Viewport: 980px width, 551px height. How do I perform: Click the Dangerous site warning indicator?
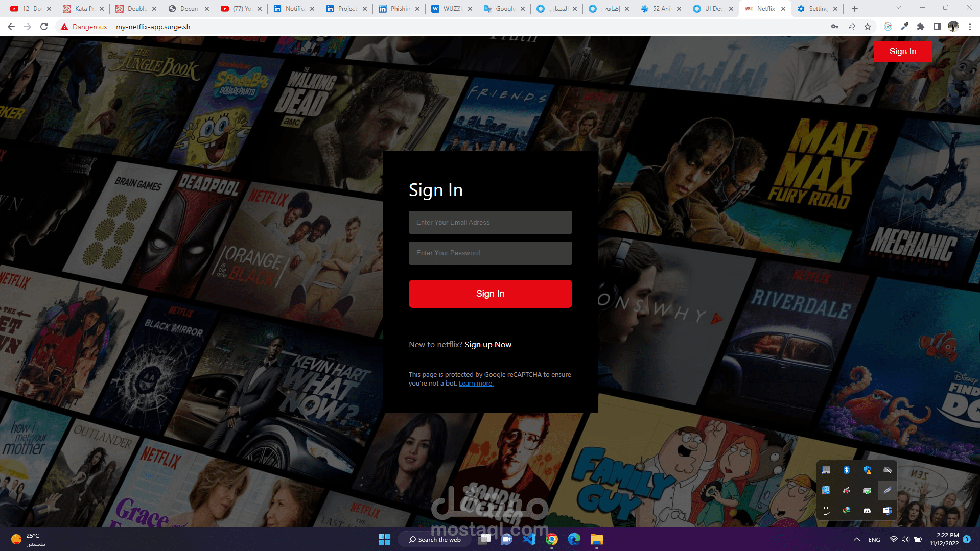click(84, 27)
